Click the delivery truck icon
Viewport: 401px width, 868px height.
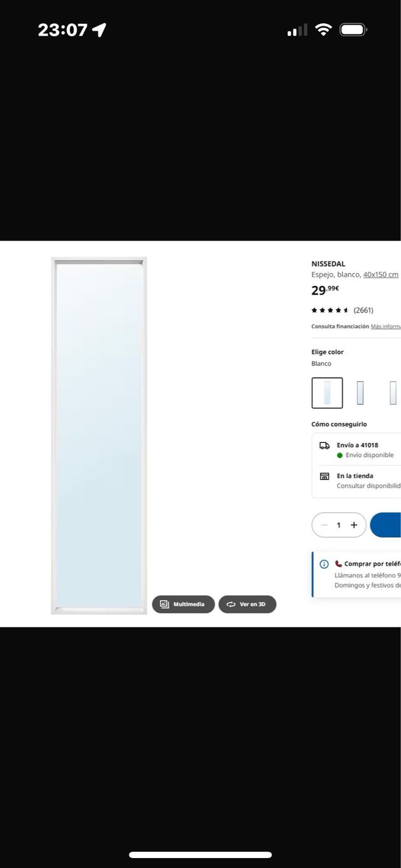click(x=325, y=446)
